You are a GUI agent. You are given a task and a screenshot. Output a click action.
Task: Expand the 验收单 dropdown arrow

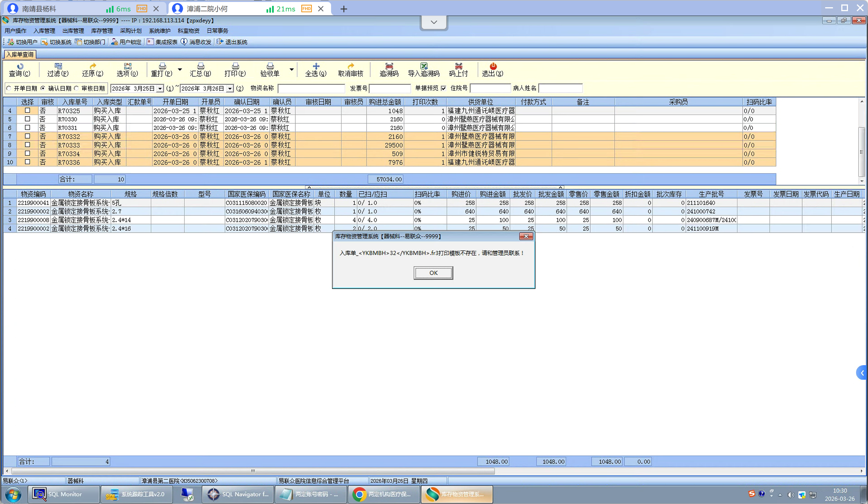click(291, 70)
